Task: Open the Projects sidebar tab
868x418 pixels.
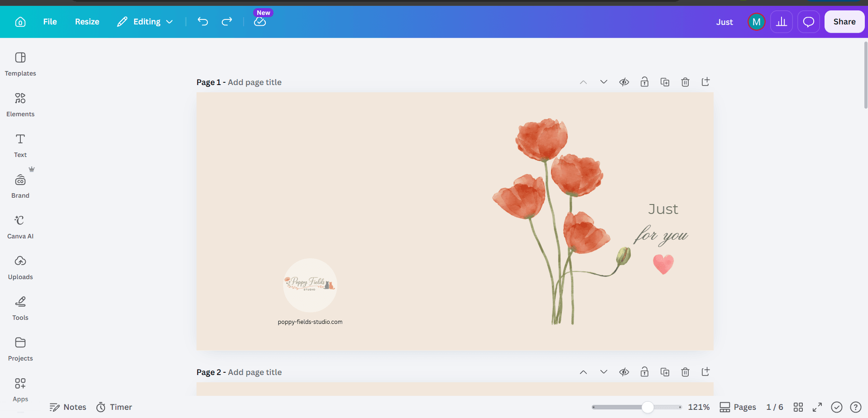Action: tap(20, 349)
